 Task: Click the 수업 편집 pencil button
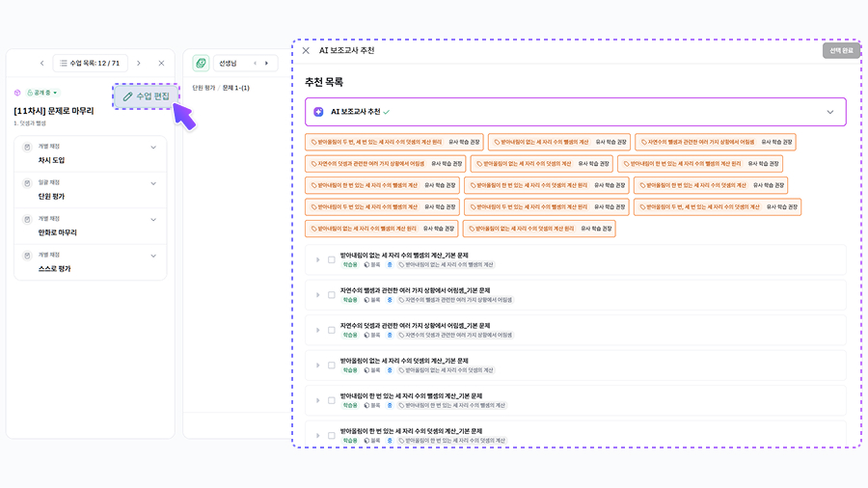point(146,96)
